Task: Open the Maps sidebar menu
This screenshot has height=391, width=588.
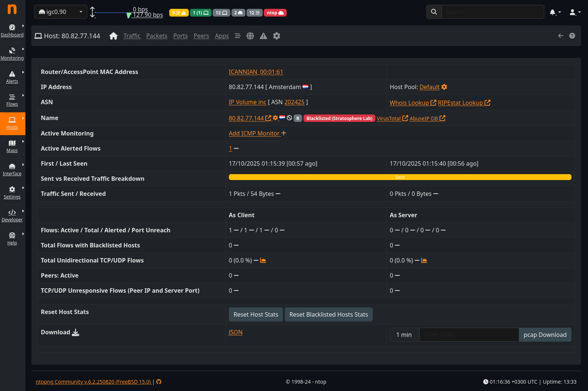Action: 12,147
